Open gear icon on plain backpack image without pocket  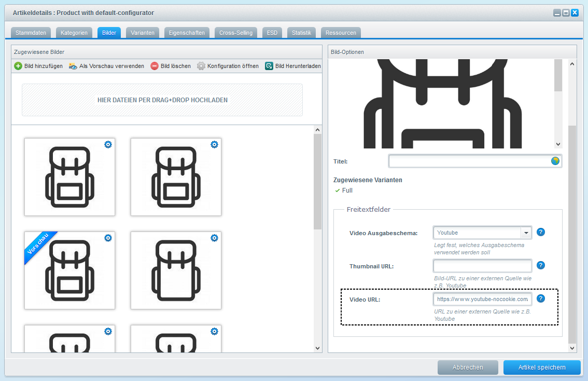[x=214, y=238]
